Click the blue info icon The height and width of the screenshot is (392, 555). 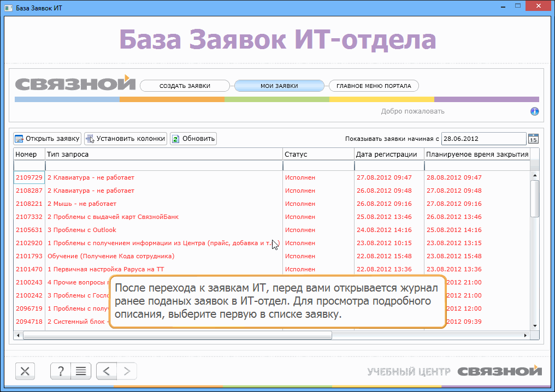tap(534, 111)
